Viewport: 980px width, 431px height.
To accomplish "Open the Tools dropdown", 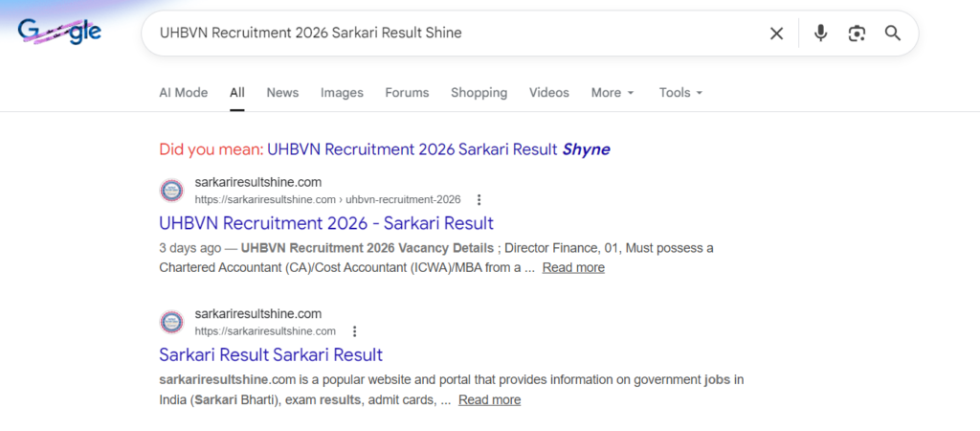I will [x=680, y=93].
